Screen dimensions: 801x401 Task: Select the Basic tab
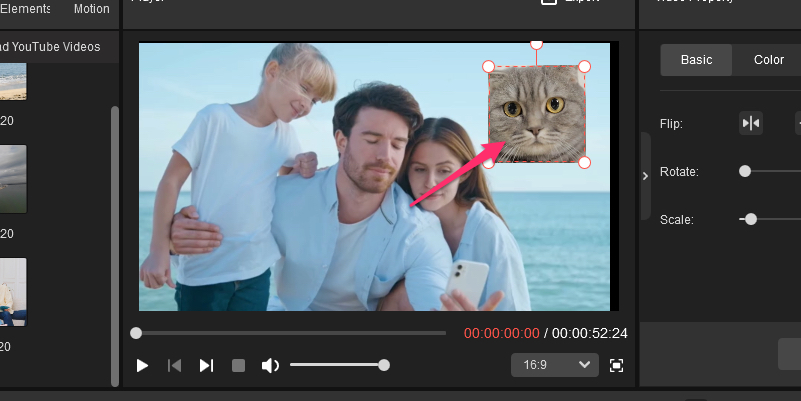(x=696, y=60)
